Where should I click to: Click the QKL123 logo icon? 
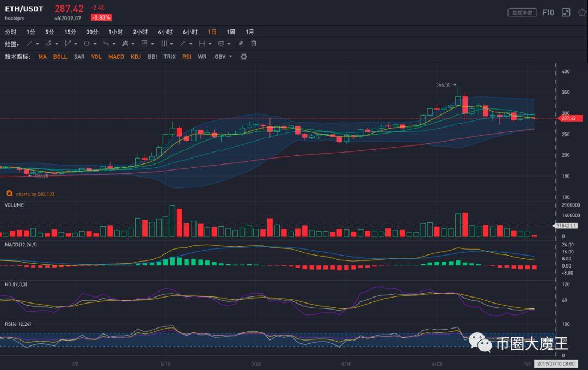click(x=9, y=193)
